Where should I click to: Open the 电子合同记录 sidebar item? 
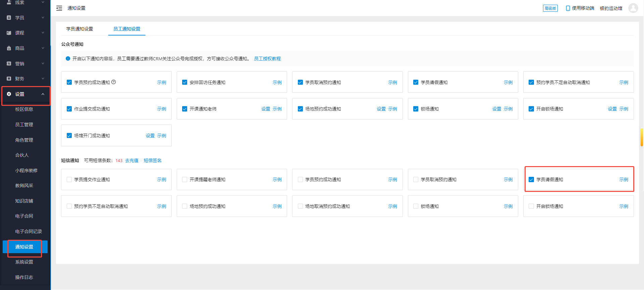29,231
